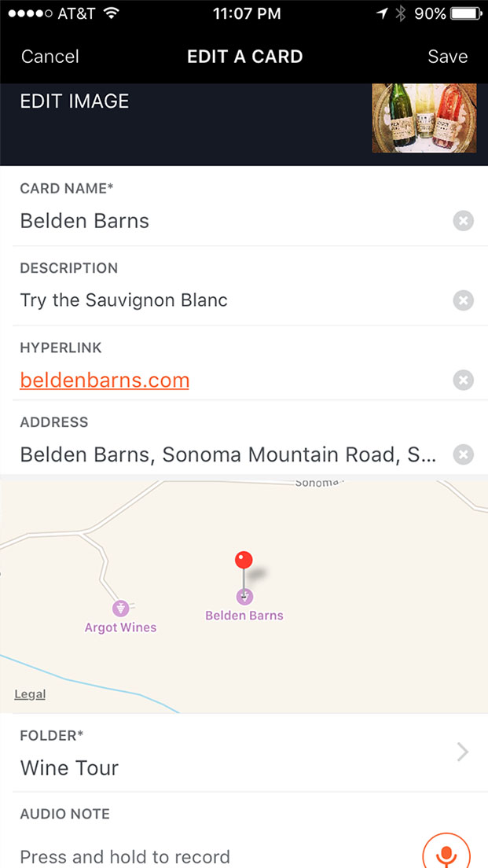Select the Wine Tour folder row
The height and width of the screenshot is (868, 488).
point(69,767)
